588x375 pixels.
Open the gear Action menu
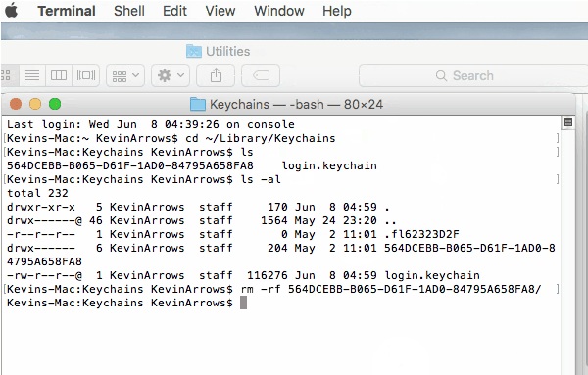click(x=171, y=75)
